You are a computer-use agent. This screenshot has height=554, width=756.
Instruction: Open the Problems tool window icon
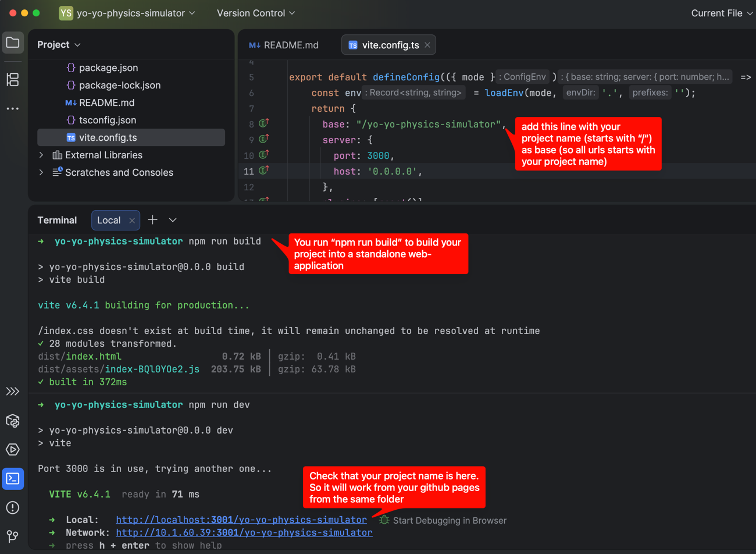point(13,507)
